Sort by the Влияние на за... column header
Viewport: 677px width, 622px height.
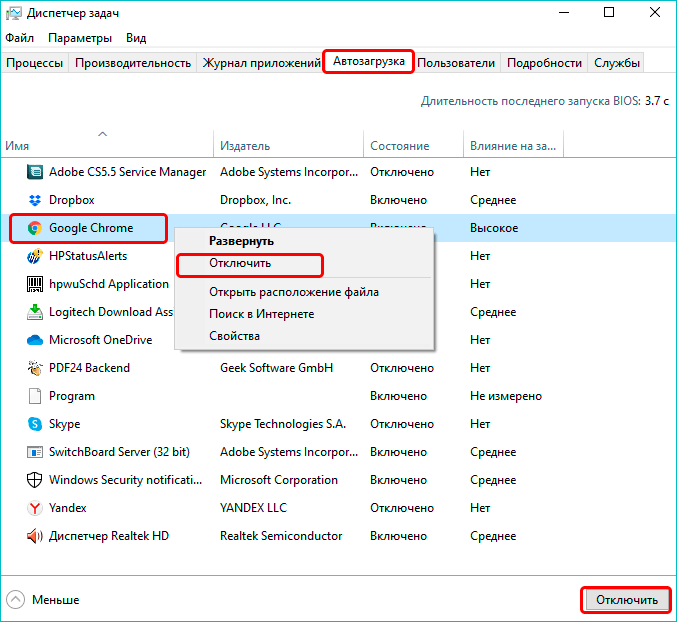(x=513, y=146)
